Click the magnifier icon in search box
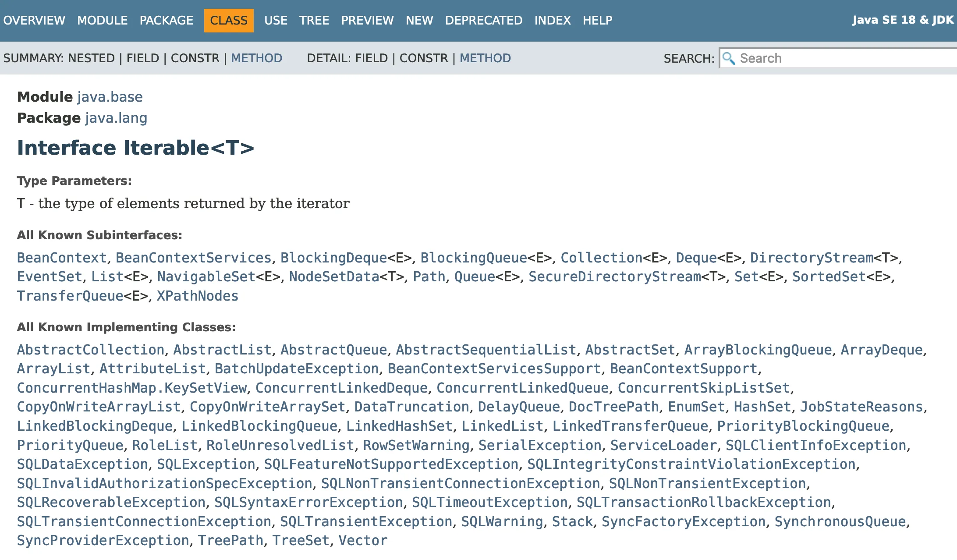 [x=729, y=58]
